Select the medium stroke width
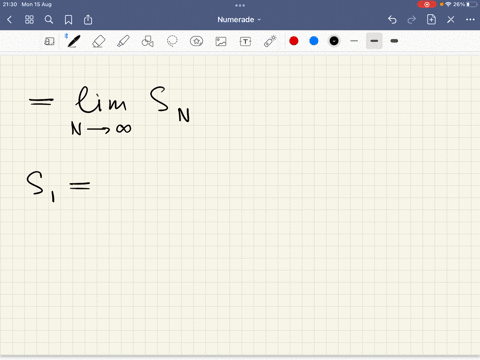Viewport: 480px width, 360px height. [374, 41]
